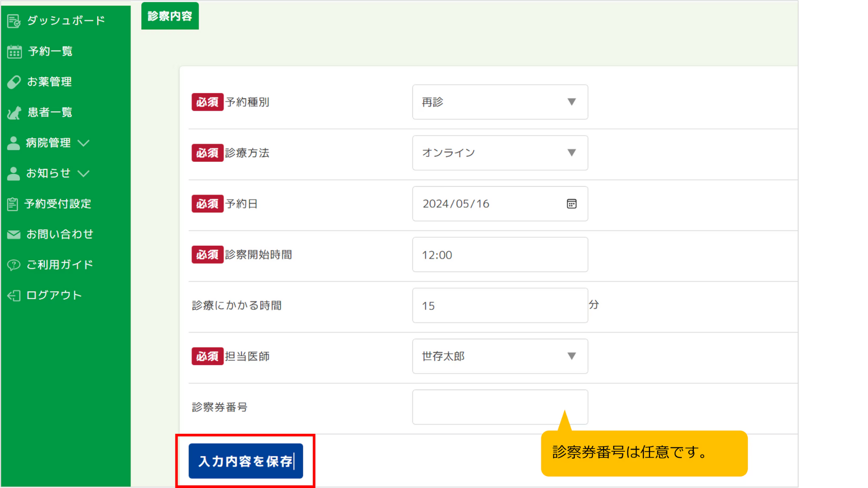Open the calendar picker in 予約日 field
The height and width of the screenshot is (488, 868).
[x=571, y=204]
